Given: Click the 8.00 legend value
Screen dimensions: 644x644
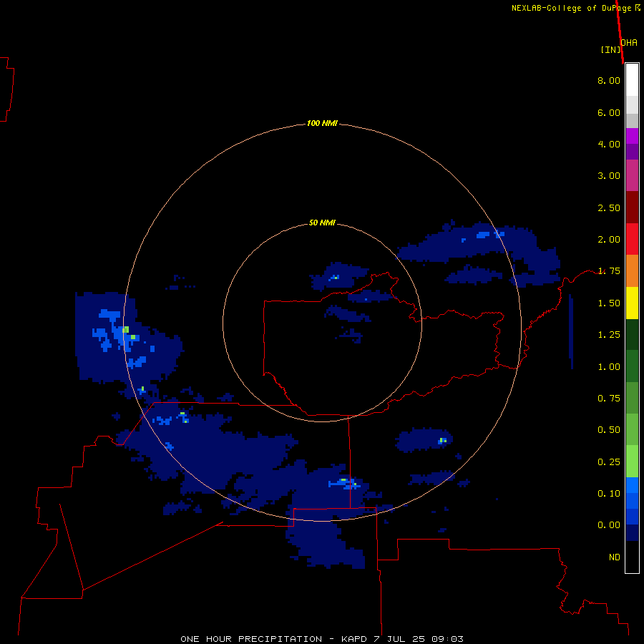Looking at the screenshot, I should [609, 80].
